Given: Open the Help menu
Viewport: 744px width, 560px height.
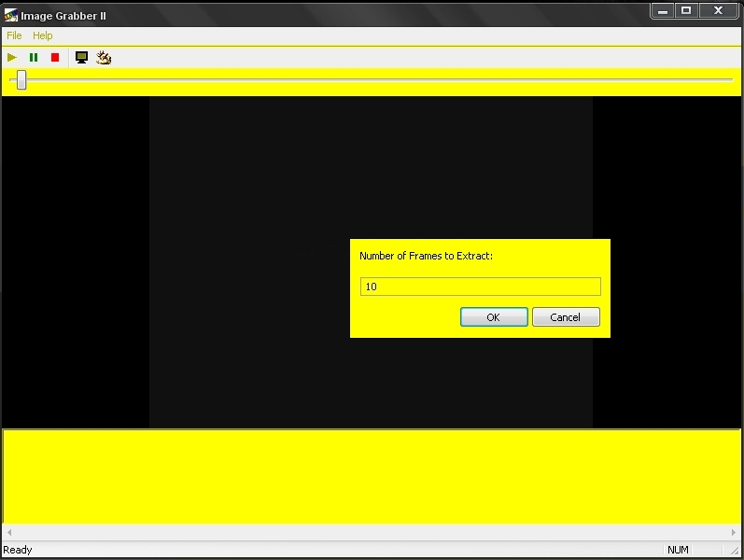Looking at the screenshot, I should tap(42, 35).
